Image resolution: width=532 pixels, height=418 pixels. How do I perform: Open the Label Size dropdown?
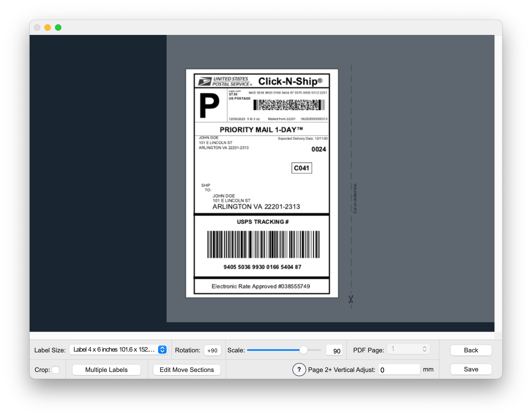coord(118,349)
